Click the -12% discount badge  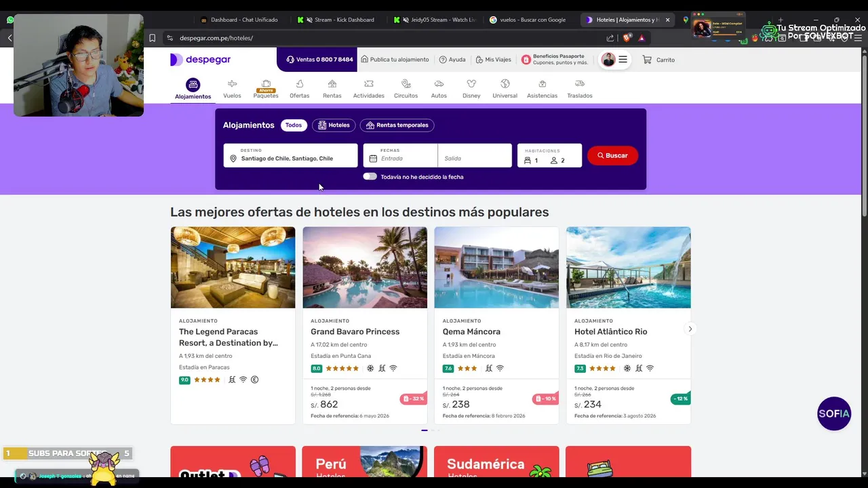(679, 399)
